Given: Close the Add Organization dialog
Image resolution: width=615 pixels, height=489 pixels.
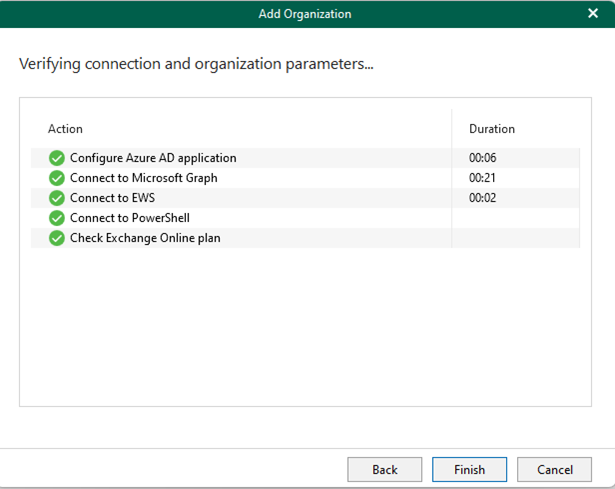Looking at the screenshot, I should pos(593,13).
